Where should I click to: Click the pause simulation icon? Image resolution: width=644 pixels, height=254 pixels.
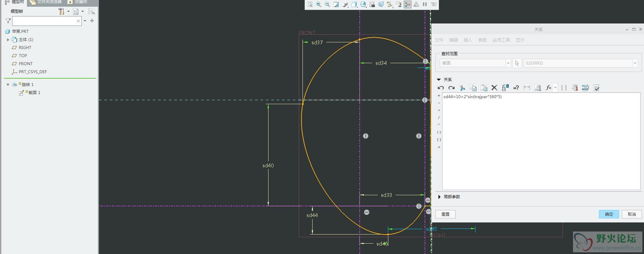point(425,4)
